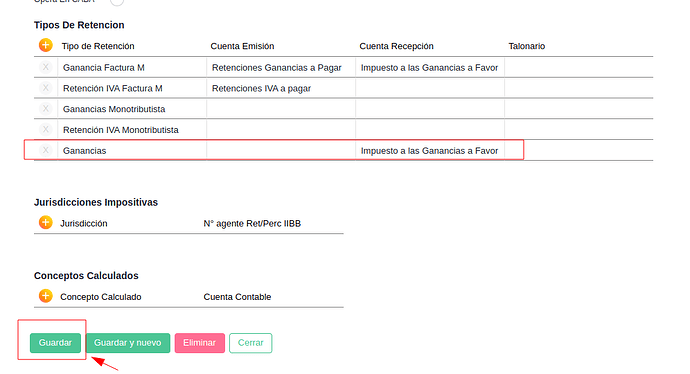Screen dimensions: 690x374
Task: Select Retenciones Ganancias a Pagar cell
Action: (281, 68)
